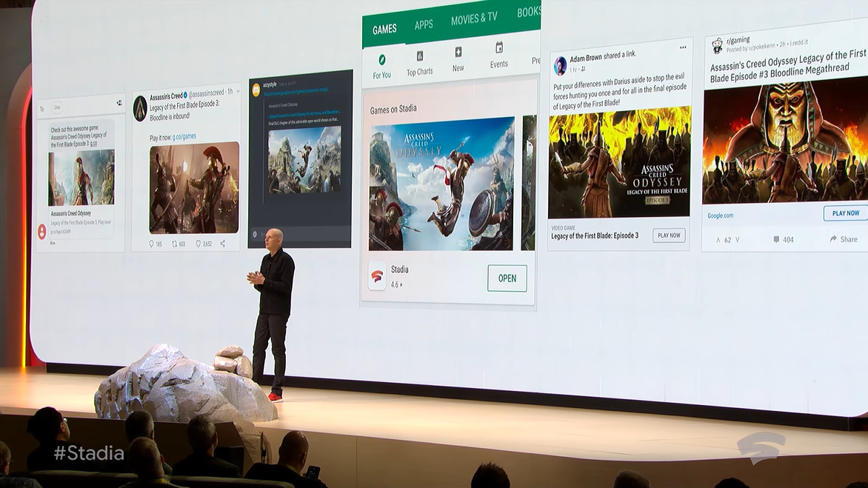Image resolution: width=868 pixels, height=488 pixels.
Task: Open Adam Brown's profile picture
Action: pos(560,67)
